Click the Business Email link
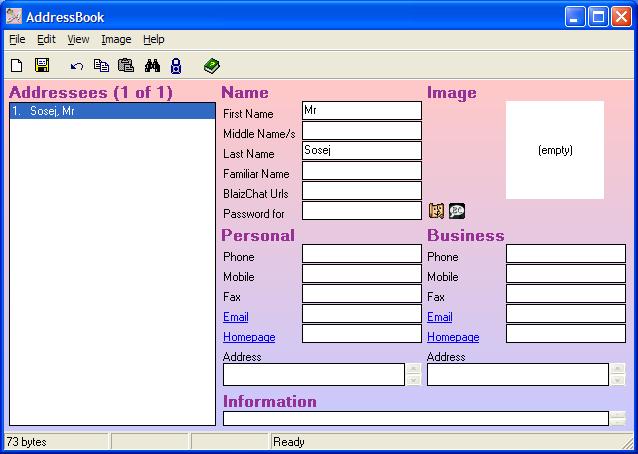Viewport: 638px width, 454px height. click(x=439, y=317)
